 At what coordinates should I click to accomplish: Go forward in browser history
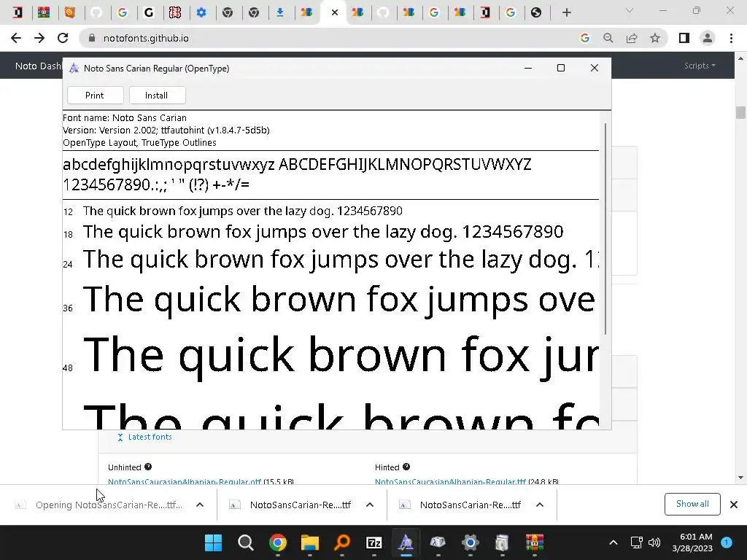coord(39,38)
